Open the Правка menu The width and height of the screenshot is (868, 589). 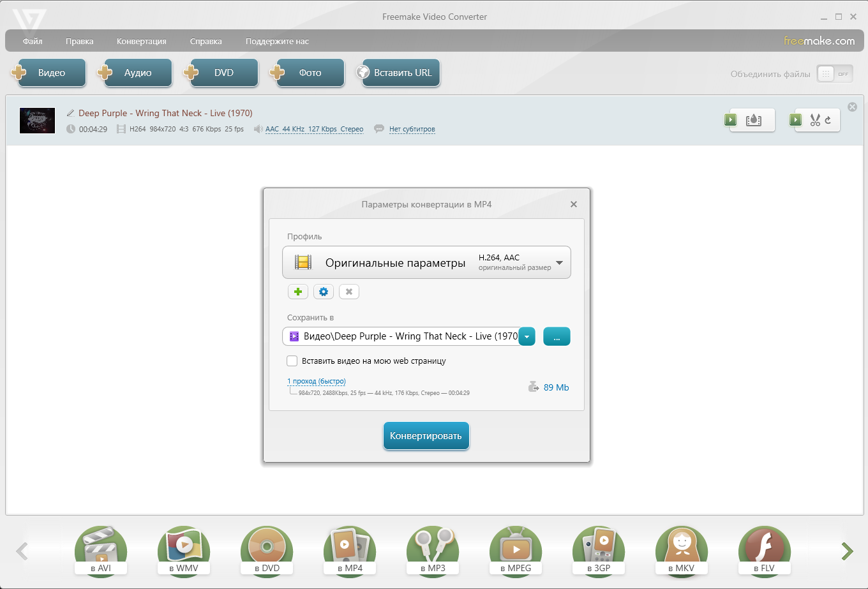pos(79,41)
